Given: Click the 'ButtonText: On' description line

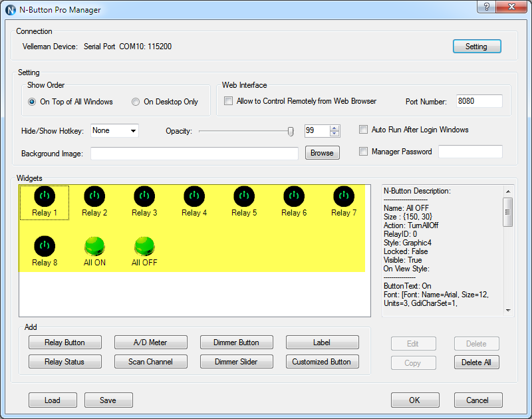Looking at the screenshot, I should point(408,286).
